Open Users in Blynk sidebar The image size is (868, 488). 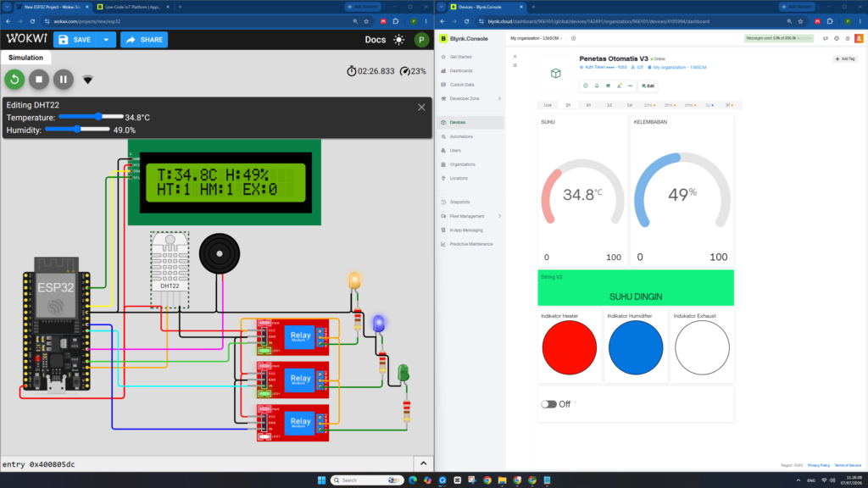[x=455, y=151]
